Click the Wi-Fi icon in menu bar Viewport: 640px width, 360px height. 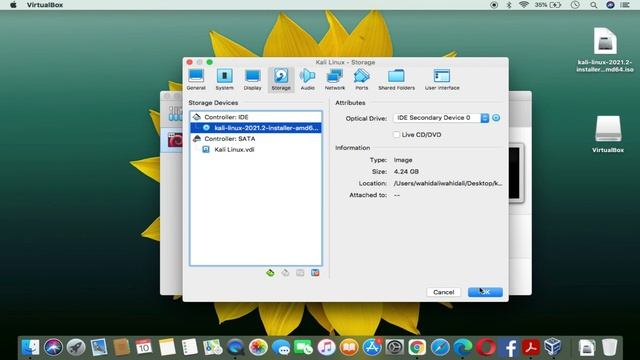[524, 5]
